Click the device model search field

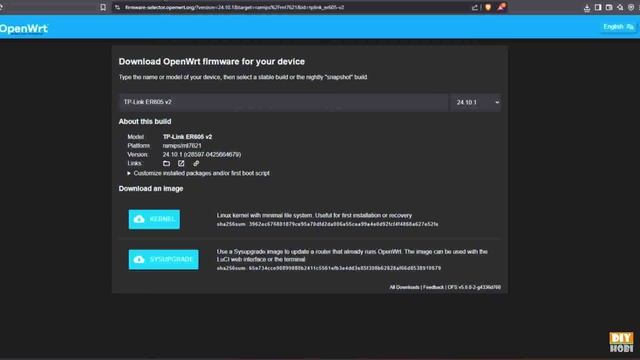click(x=284, y=102)
